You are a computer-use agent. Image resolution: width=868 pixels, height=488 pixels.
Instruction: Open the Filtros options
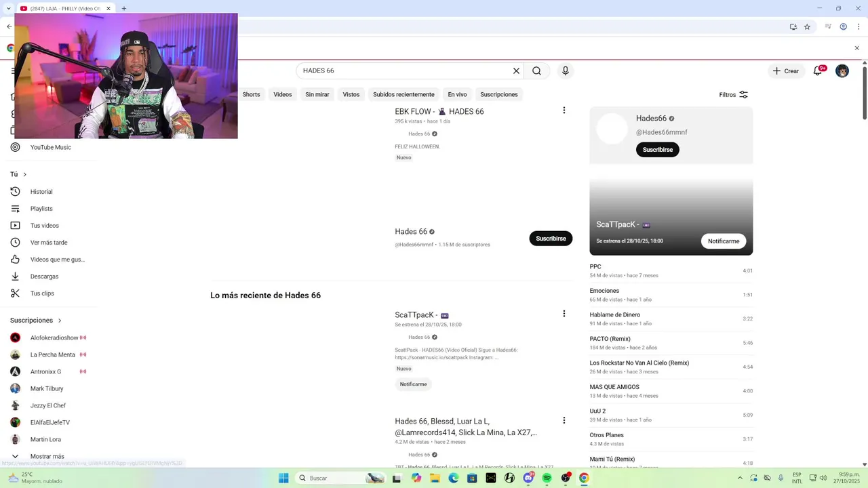point(734,95)
